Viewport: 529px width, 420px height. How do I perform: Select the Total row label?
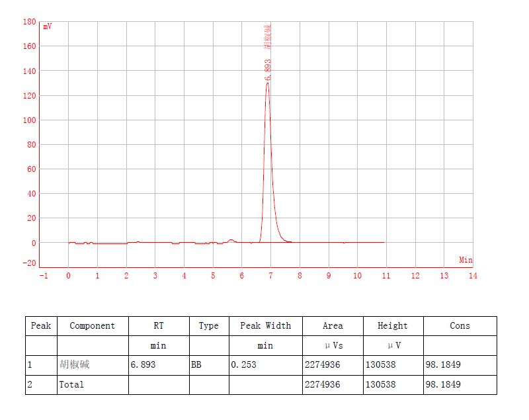pyautogui.click(x=71, y=384)
